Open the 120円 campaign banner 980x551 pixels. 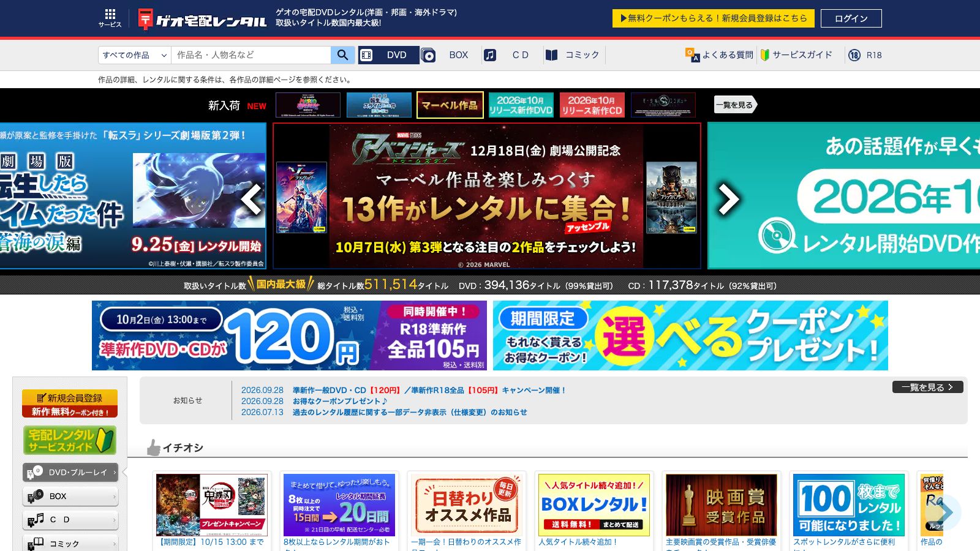tap(289, 335)
